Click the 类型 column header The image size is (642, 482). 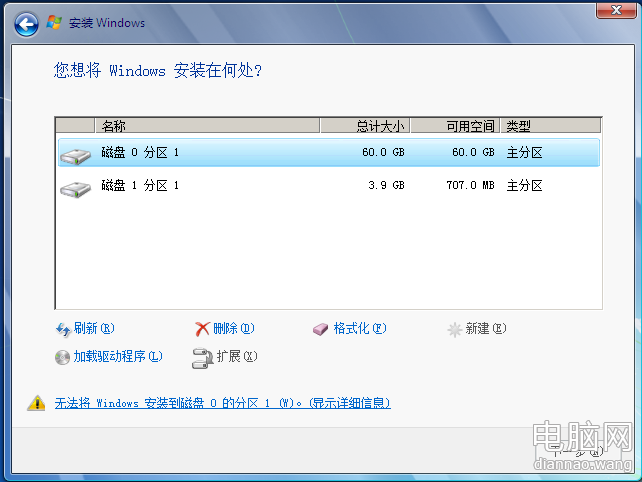tap(551, 126)
